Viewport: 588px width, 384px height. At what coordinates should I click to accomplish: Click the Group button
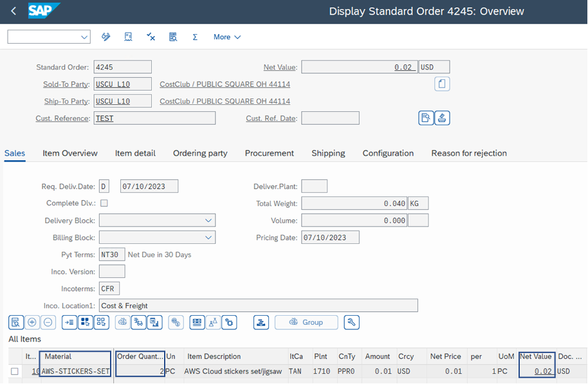coord(306,322)
